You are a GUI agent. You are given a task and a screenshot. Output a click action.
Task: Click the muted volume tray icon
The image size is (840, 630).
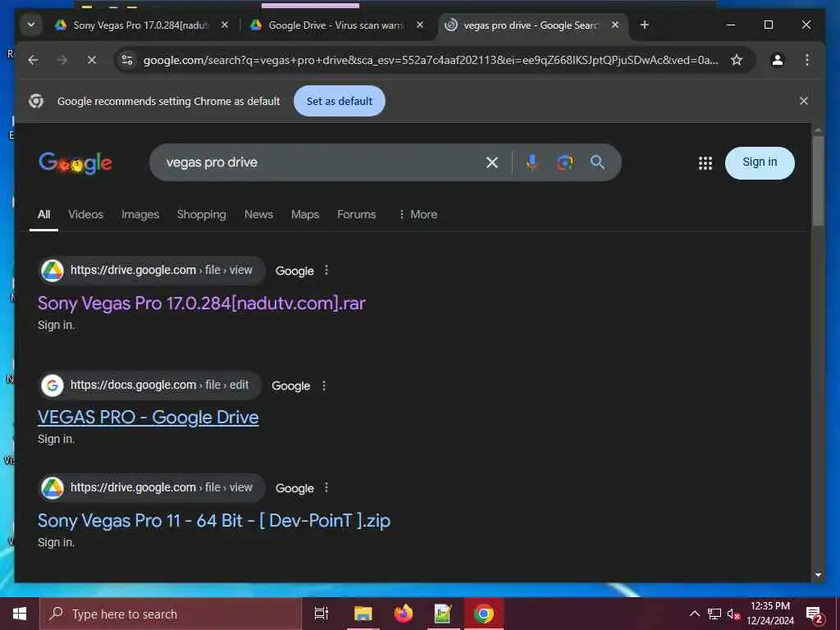[733, 614]
